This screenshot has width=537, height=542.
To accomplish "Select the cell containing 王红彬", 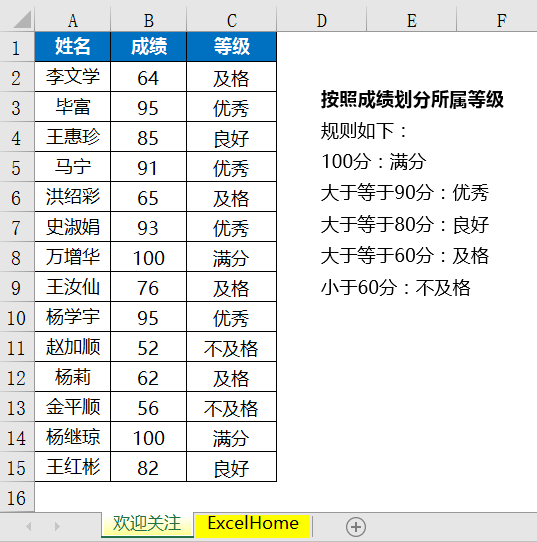I will 73,467.
